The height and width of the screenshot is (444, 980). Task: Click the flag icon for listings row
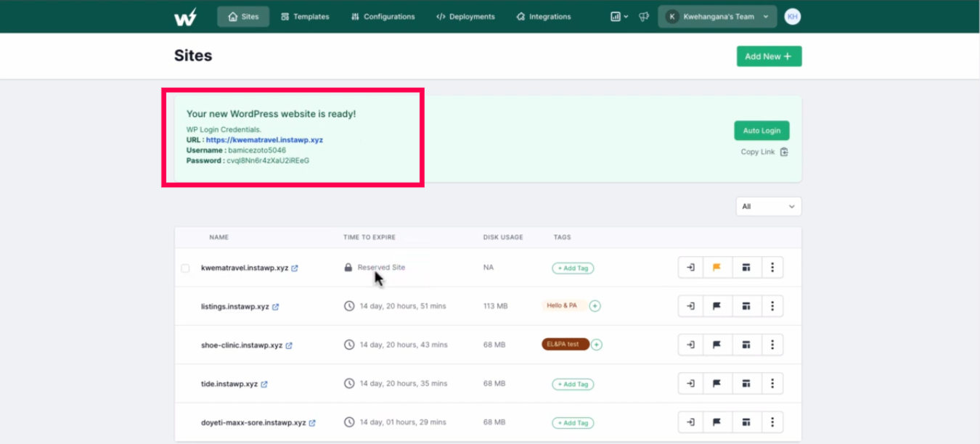click(x=716, y=306)
